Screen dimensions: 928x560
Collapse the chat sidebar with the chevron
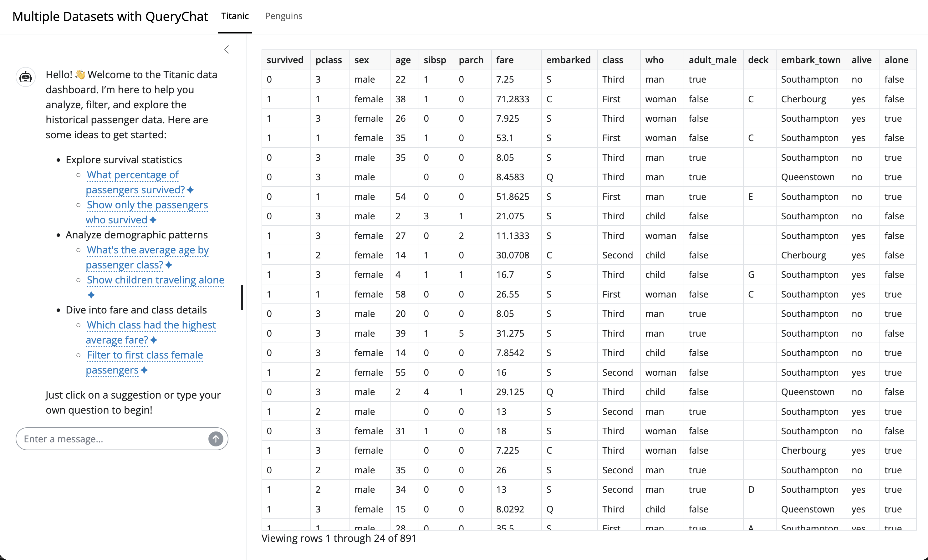[x=227, y=49]
